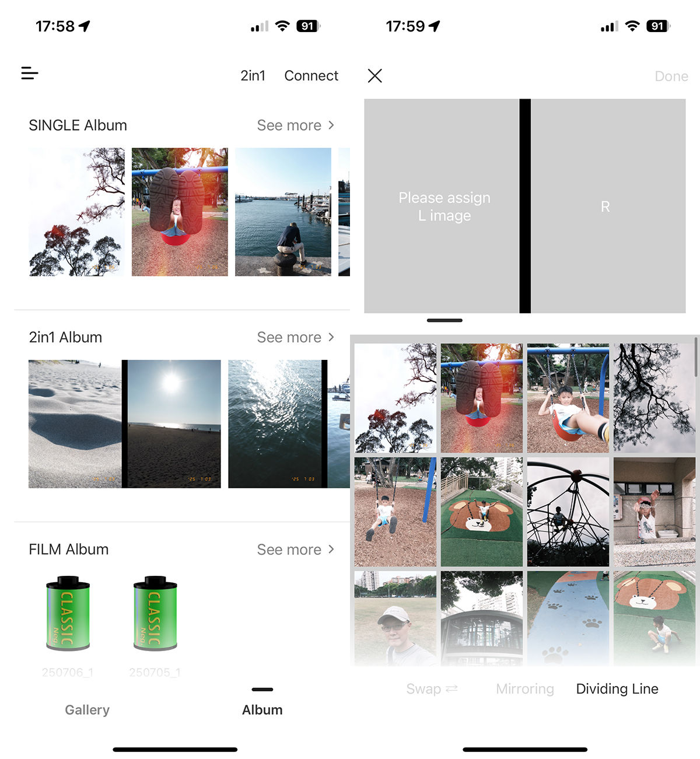Expand SINGLE Album See more chevron
Image resolution: width=700 pixels, height=759 pixels.
[x=331, y=125]
